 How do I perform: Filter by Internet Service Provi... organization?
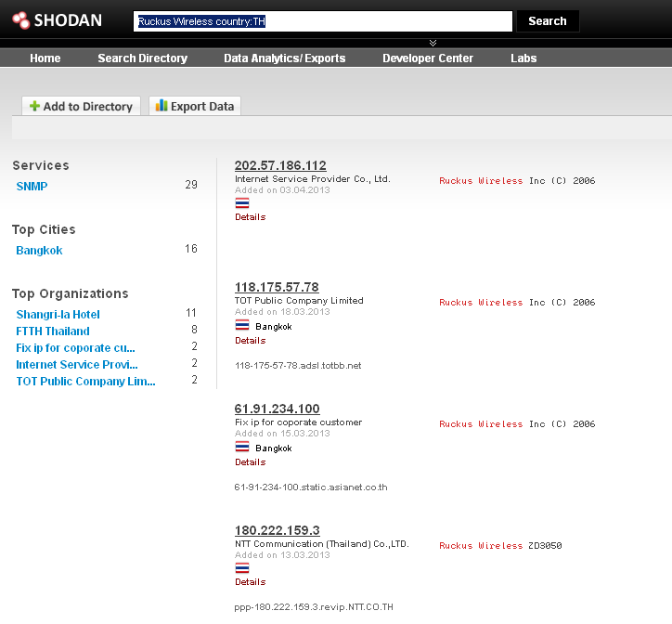click(x=77, y=365)
